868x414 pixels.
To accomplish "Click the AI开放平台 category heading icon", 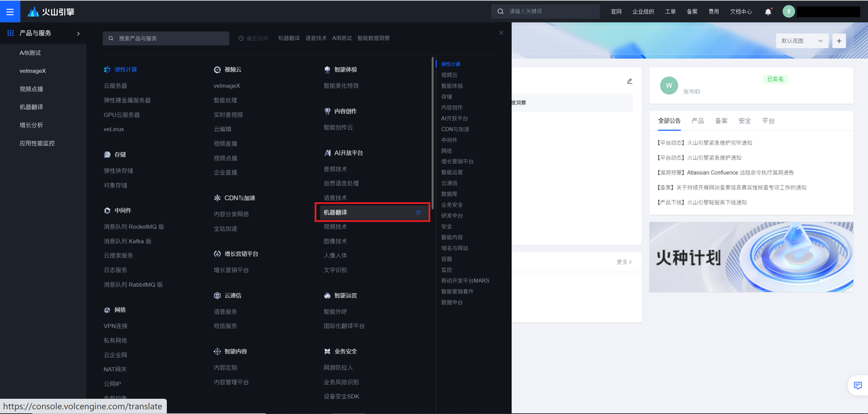I will pos(328,153).
